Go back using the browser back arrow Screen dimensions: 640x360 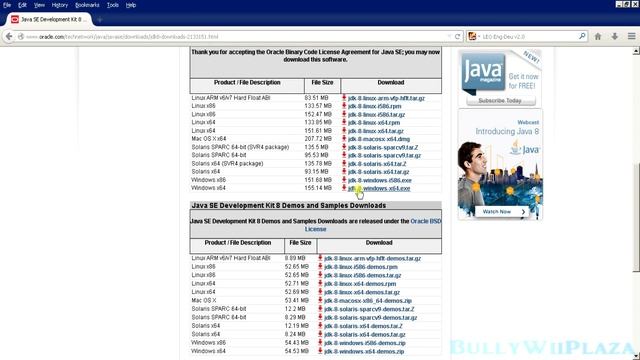[x=9, y=36]
